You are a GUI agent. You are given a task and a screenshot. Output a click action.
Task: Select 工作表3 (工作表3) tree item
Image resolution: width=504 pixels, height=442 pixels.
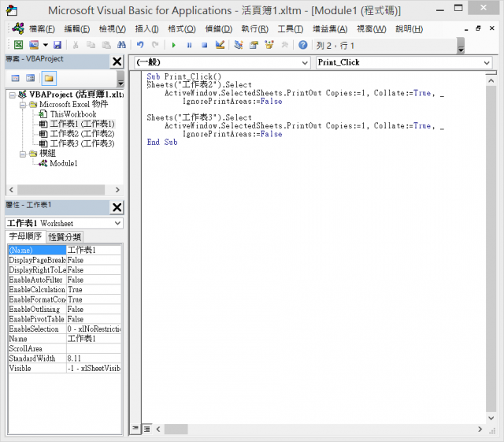click(x=82, y=143)
